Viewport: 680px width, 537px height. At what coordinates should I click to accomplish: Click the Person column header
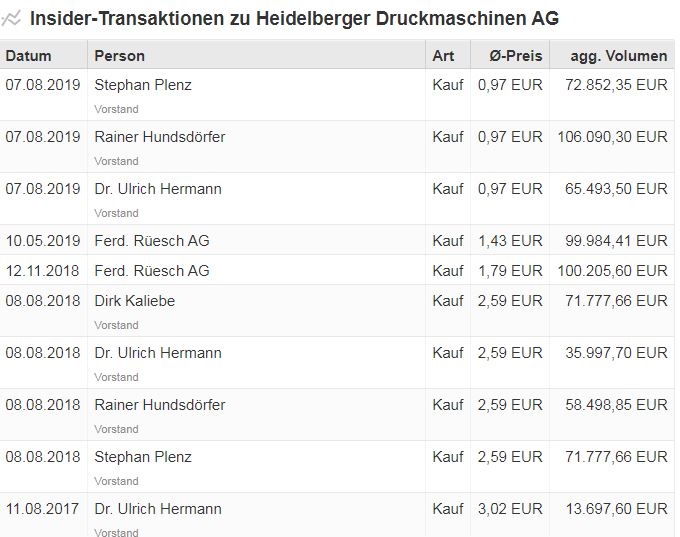tap(120, 56)
